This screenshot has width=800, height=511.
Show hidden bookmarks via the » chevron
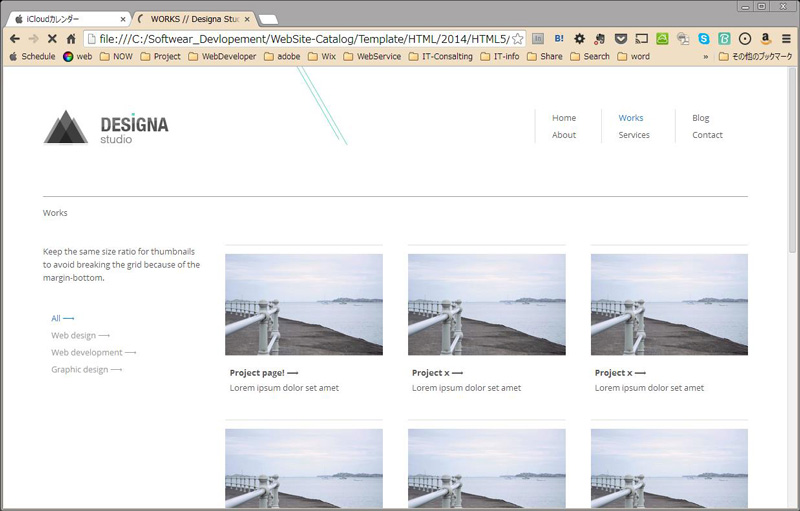point(706,57)
